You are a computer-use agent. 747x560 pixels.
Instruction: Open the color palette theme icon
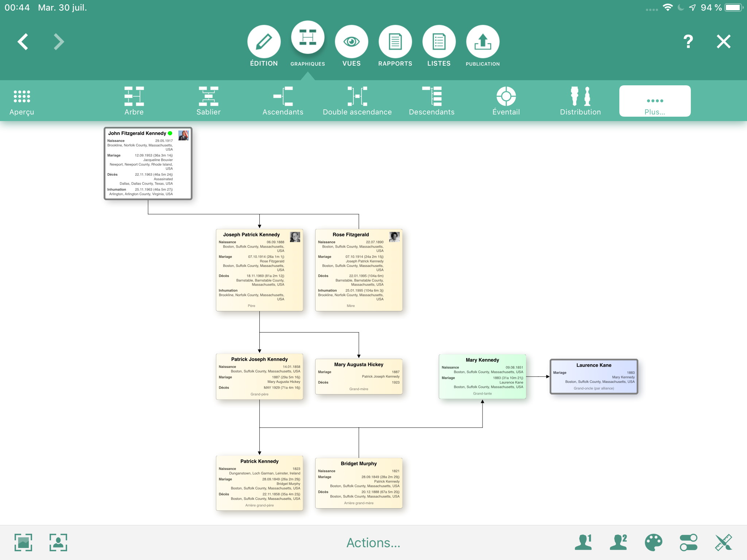pos(653,542)
